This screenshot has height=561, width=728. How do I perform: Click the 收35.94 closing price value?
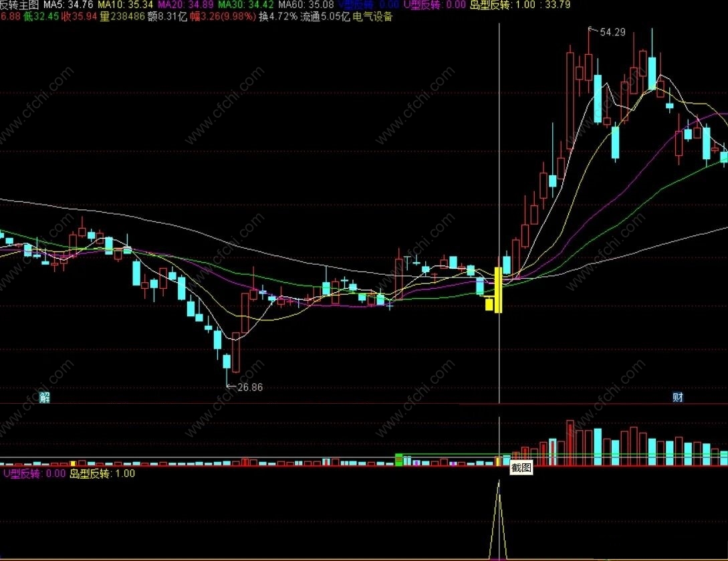80,17
